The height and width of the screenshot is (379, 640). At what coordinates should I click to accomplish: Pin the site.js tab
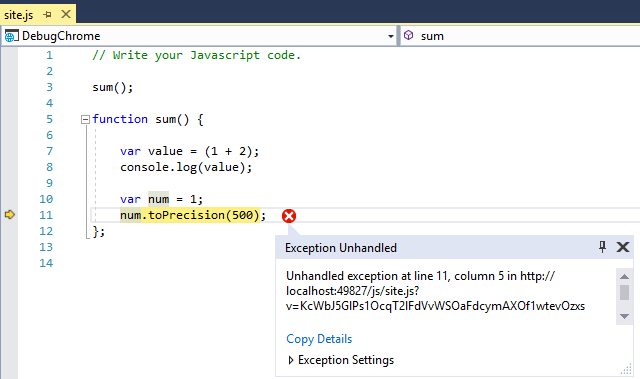(x=47, y=15)
